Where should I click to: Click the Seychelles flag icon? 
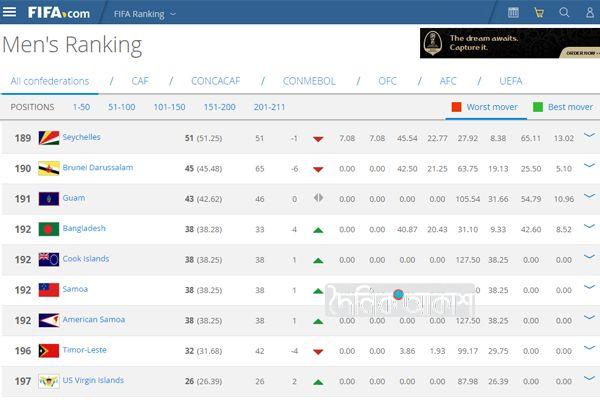(x=48, y=138)
